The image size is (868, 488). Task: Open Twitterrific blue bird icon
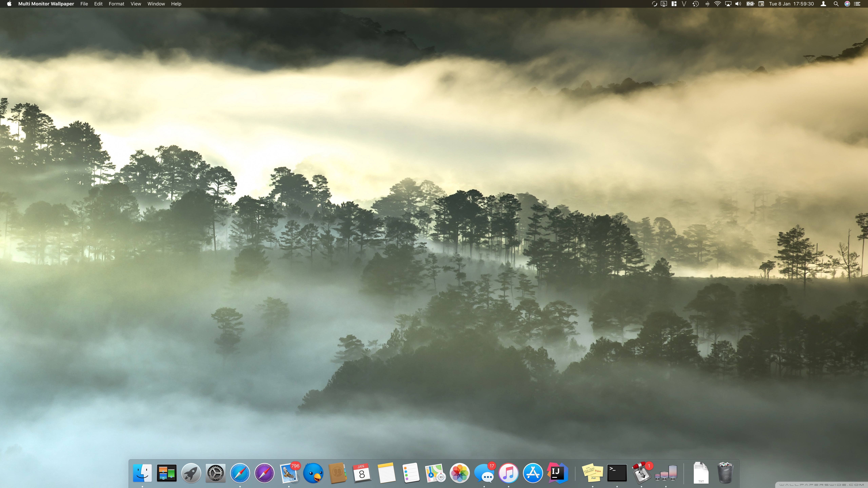(x=313, y=473)
